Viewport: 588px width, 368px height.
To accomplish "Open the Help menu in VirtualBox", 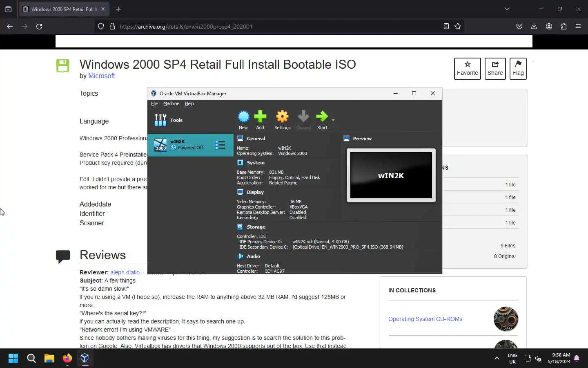I will click(x=189, y=103).
